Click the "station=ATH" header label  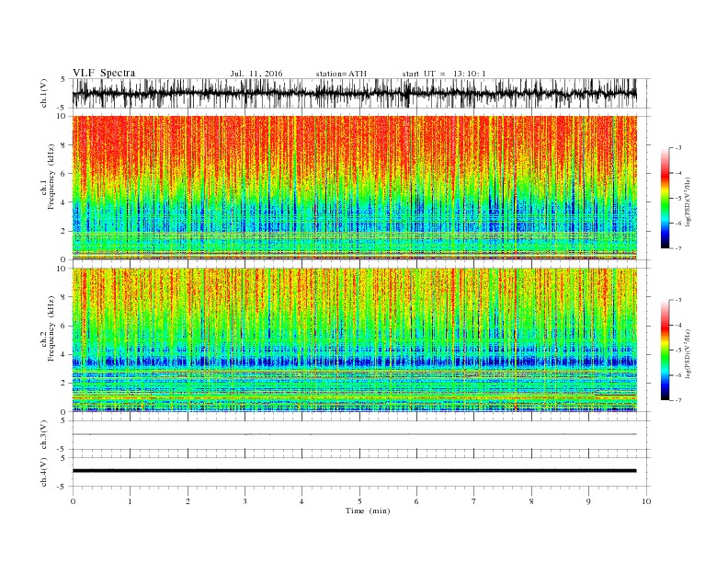[x=341, y=74]
